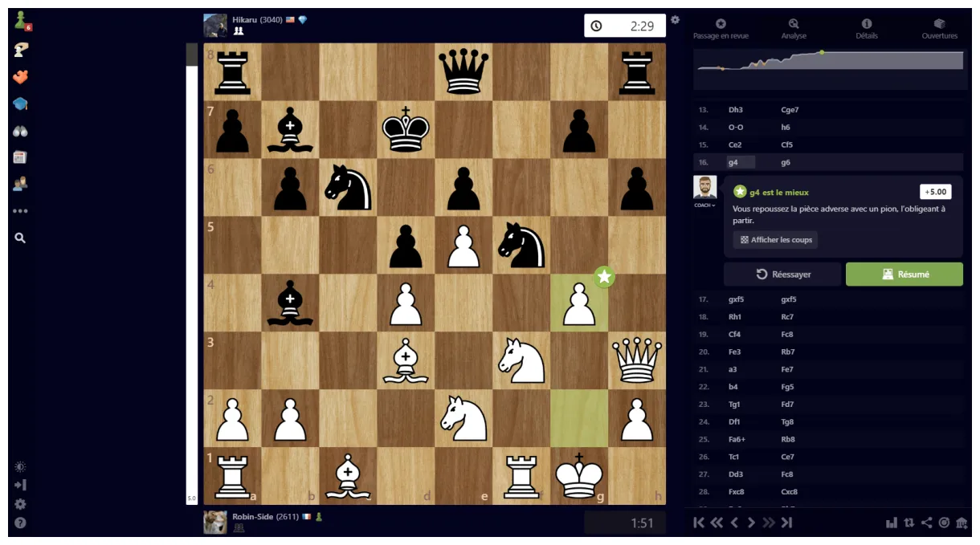
Task: Toggle light mode with the brightness icon
Action: point(21,466)
